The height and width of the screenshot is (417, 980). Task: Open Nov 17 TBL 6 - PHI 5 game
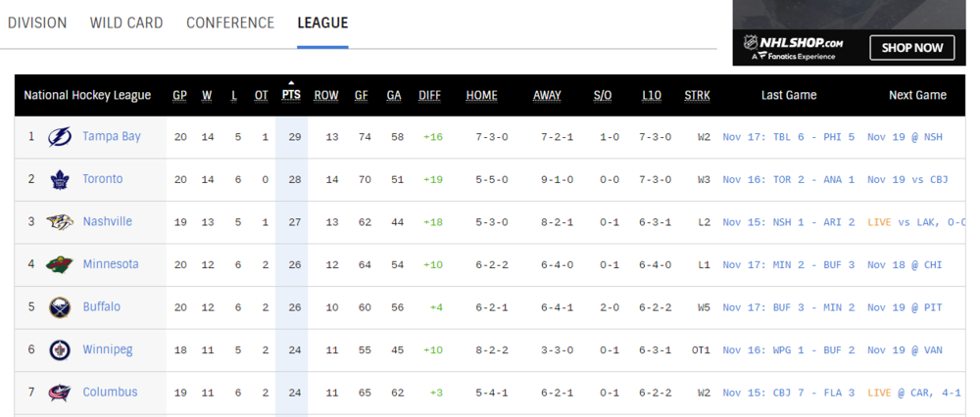[788, 137]
